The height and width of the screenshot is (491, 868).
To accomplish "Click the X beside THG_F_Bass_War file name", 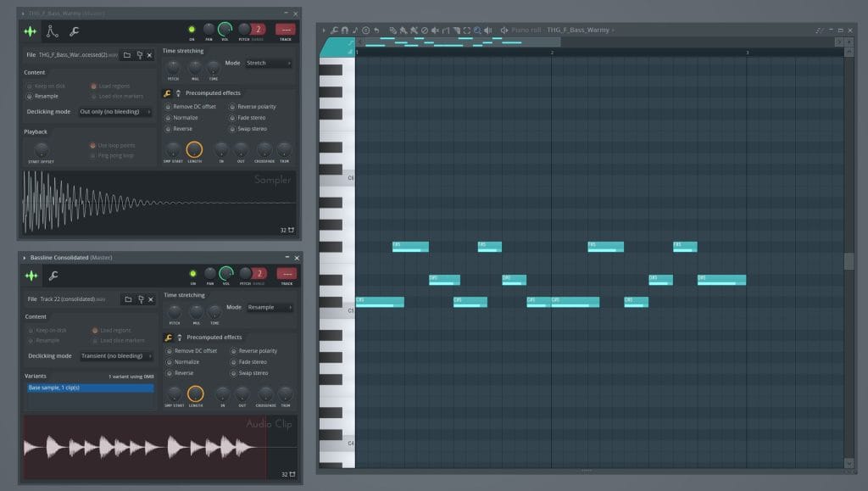I will coord(150,55).
